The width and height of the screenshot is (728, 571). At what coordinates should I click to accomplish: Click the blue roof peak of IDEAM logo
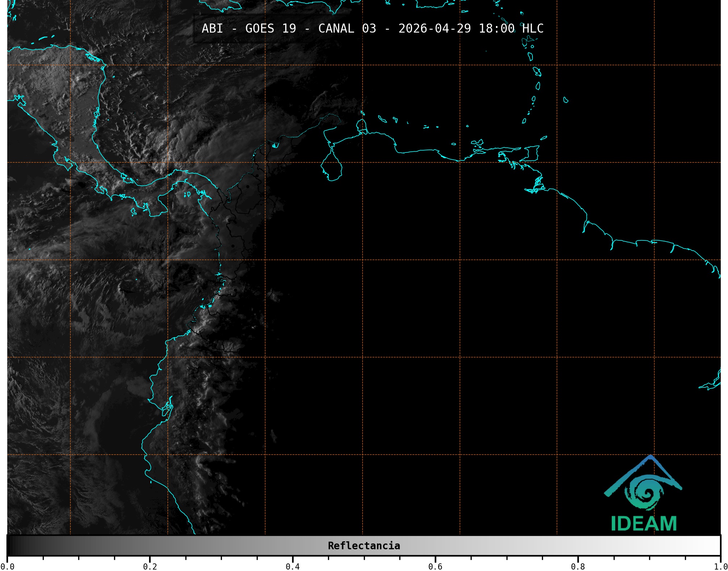click(x=651, y=457)
